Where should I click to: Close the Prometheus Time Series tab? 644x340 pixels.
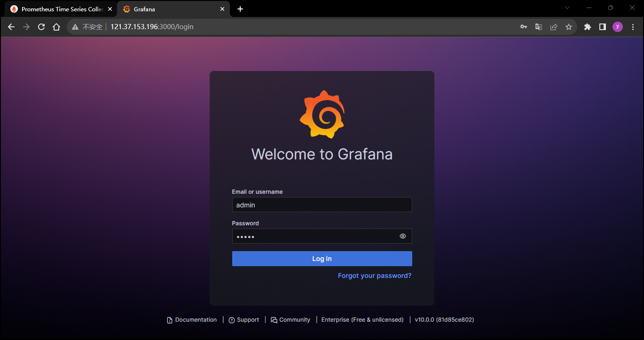(110, 9)
